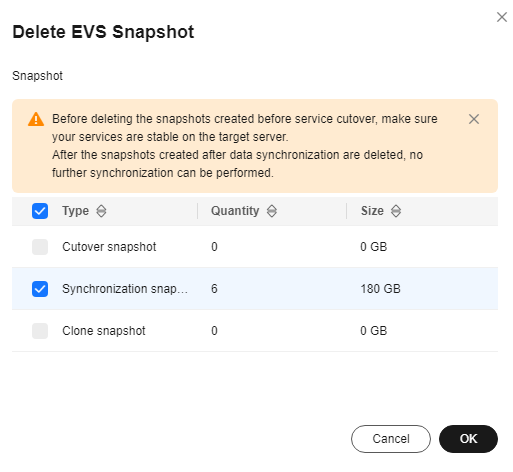Screen dimensions: 513x472
Task: Click the 180 GB size value
Action: 380,289
